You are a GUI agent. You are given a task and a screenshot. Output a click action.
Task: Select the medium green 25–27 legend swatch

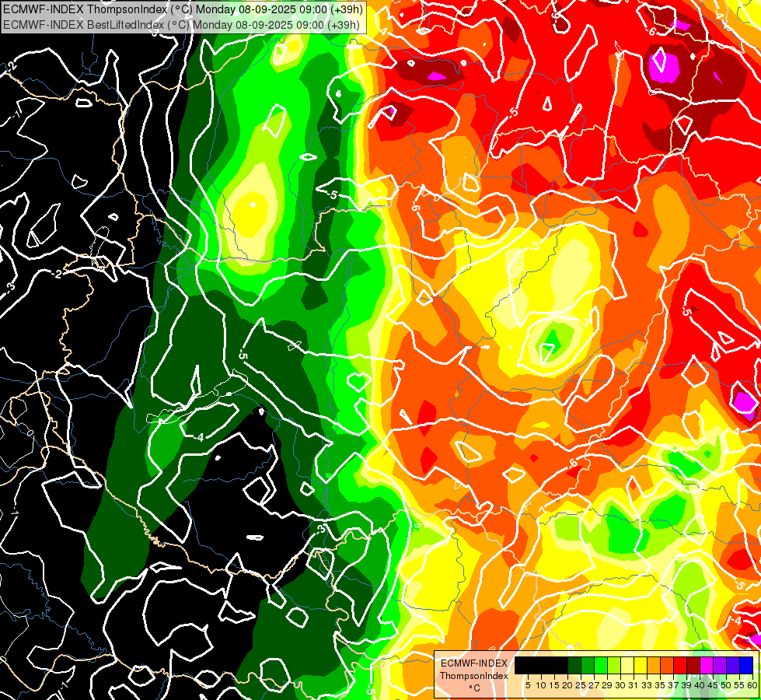(587, 666)
